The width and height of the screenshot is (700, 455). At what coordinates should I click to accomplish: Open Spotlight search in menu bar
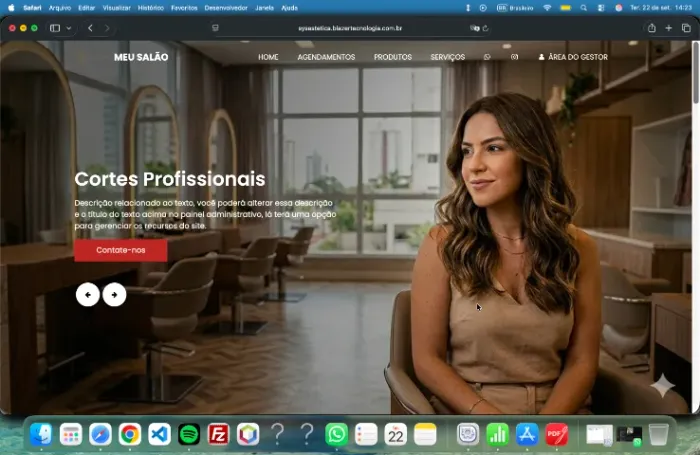pyautogui.click(x=583, y=8)
